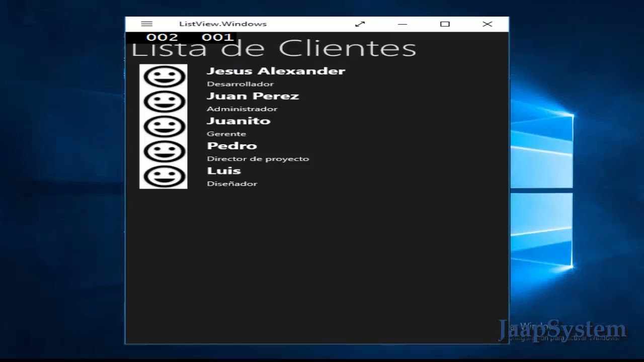Click the Director de proyecto label
Viewport: 644px width, 362px height.
[258, 159]
